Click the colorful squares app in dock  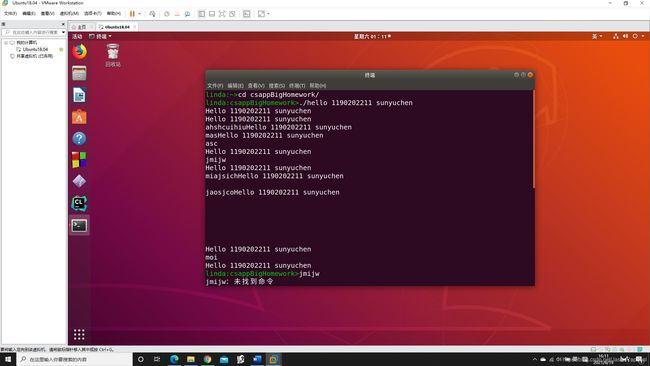pos(79,160)
